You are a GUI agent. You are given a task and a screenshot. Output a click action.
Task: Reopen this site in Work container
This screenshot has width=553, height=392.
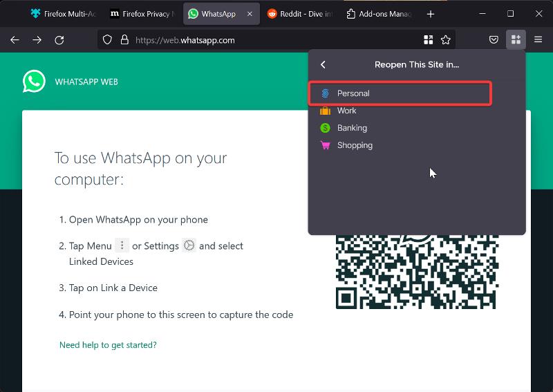(417, 111)
